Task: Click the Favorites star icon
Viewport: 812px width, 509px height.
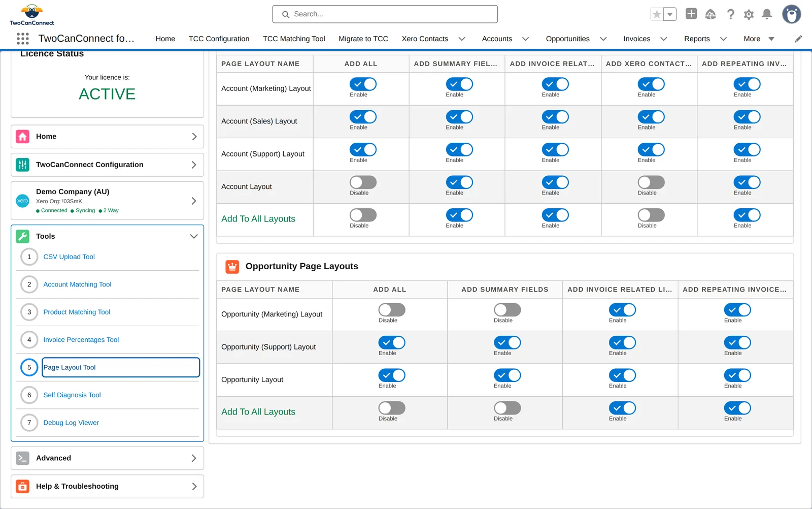Action: [657, 14]
